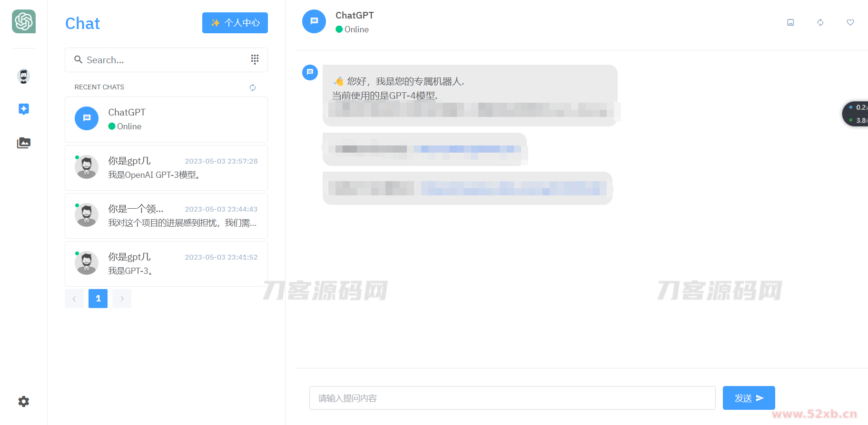
Task: Focus the 请输入提问内容 message input
Action: tap(513, 398)
